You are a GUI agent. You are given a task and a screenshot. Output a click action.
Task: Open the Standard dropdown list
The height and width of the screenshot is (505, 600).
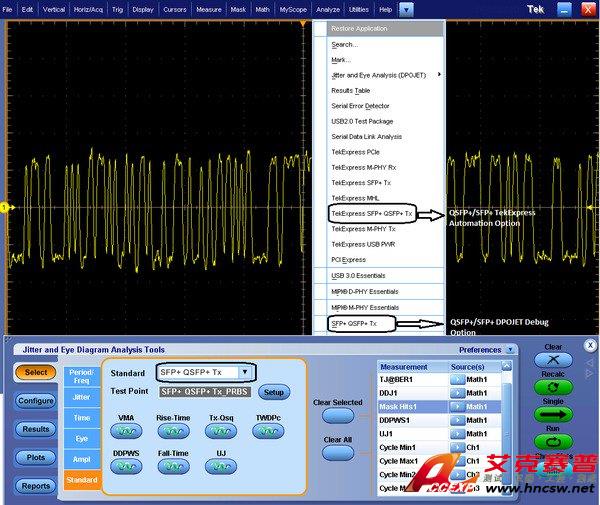coord(245,372)
